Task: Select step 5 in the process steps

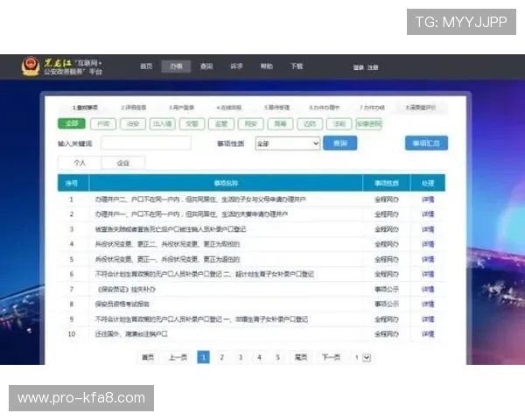Action: [276, 108]
